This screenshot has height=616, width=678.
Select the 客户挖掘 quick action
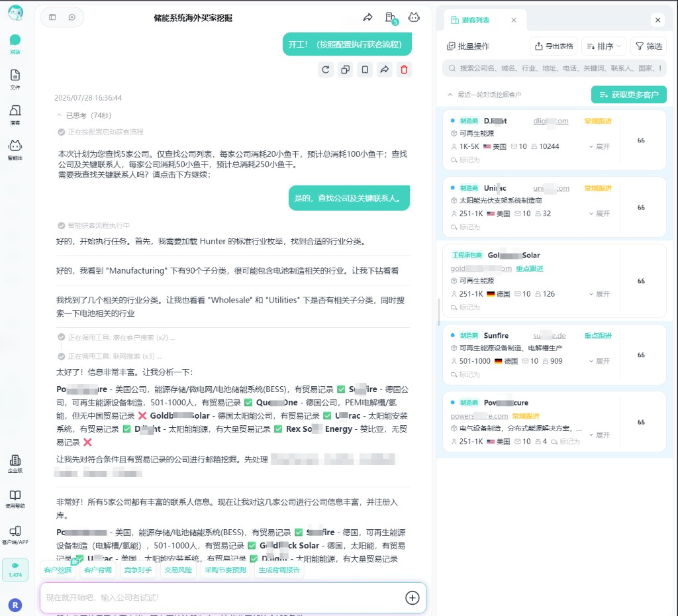tap(58, 570)
